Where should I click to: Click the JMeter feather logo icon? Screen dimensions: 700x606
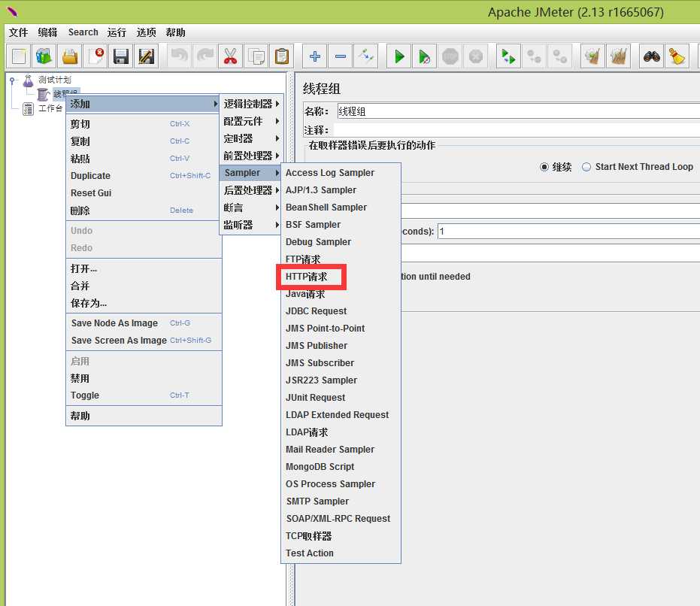(x=12, y=11)
